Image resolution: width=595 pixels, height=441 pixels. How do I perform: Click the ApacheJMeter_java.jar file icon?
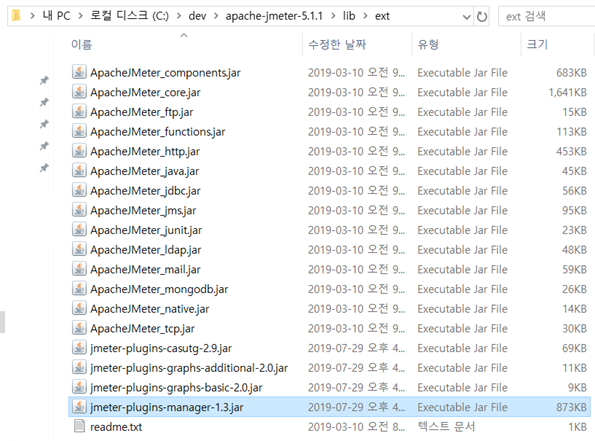[x=79, y=171]
